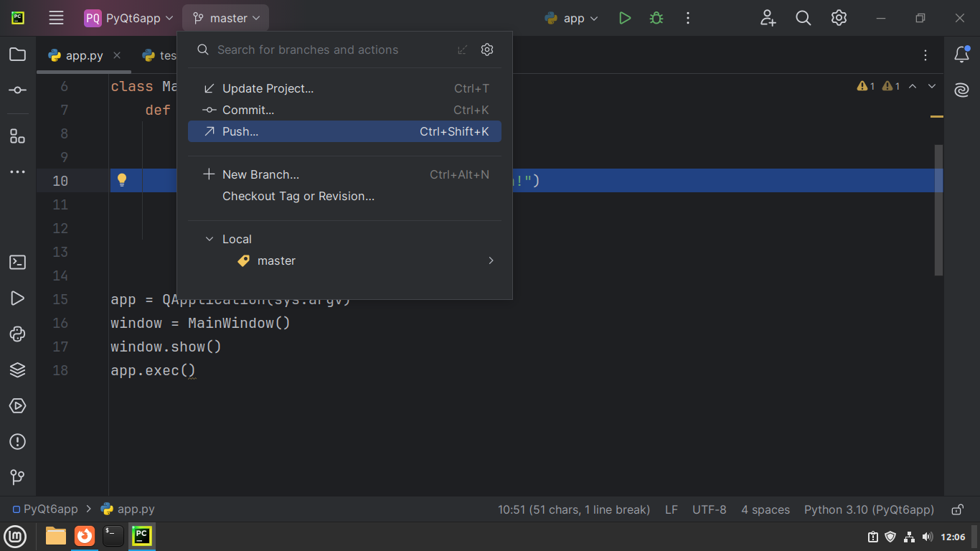Open the Git tool window

tap(18, 477)
